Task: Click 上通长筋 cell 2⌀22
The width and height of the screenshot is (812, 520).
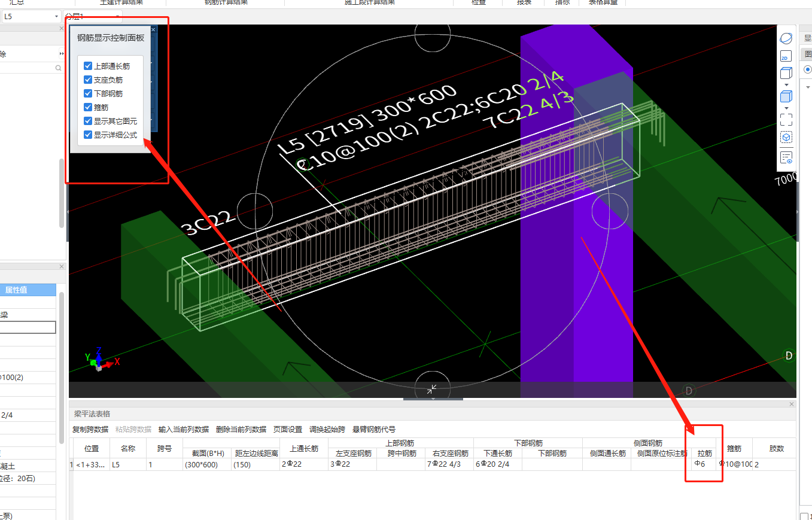Action: pyautogui.click(x=304, y=464)
